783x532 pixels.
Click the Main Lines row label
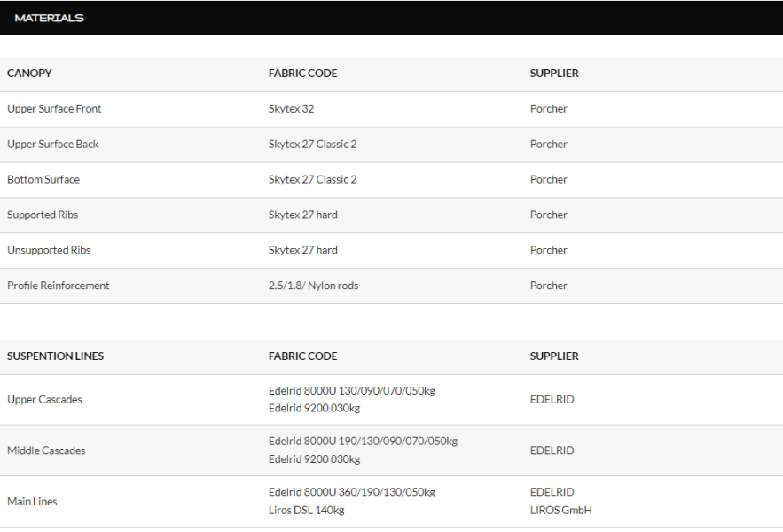32,502
